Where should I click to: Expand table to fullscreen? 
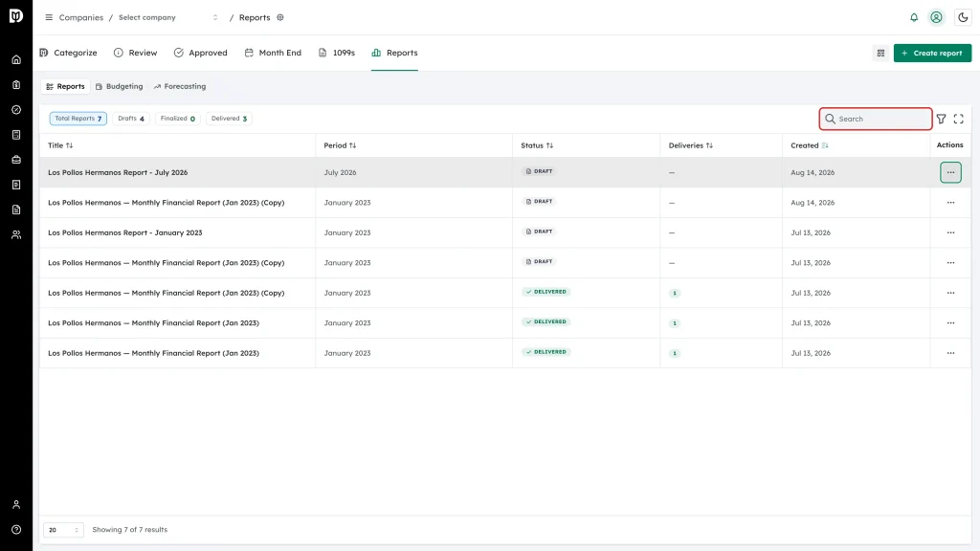point(959,119)
